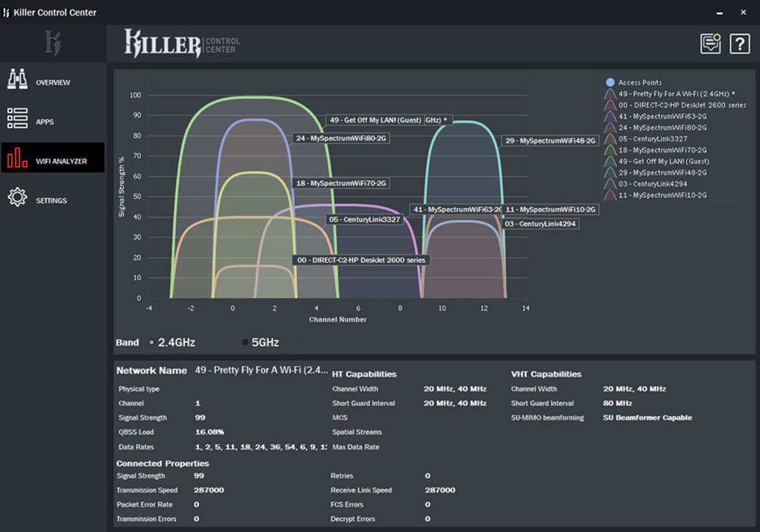760x532 pixels.
Task: Click the Killer K logo in sidebar
Action: [53, 43]
